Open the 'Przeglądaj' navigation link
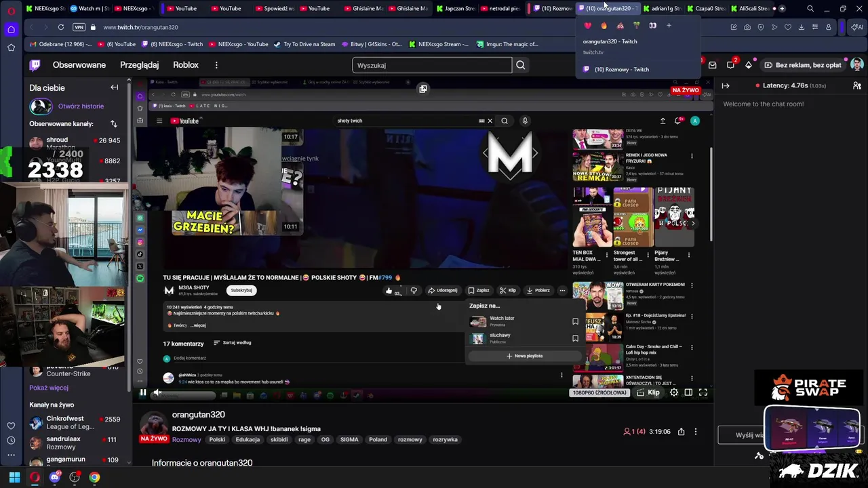 (x=139, y=65)
